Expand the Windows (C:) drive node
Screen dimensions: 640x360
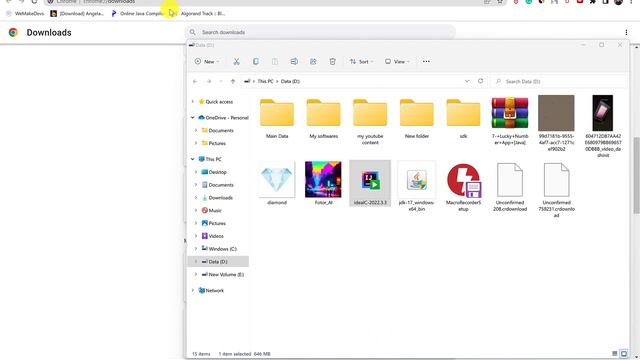click(196, 249)
